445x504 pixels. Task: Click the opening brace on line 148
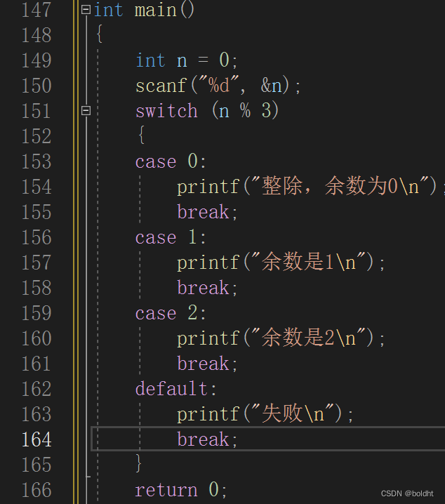pyautogui.click(x=100, y=34)
